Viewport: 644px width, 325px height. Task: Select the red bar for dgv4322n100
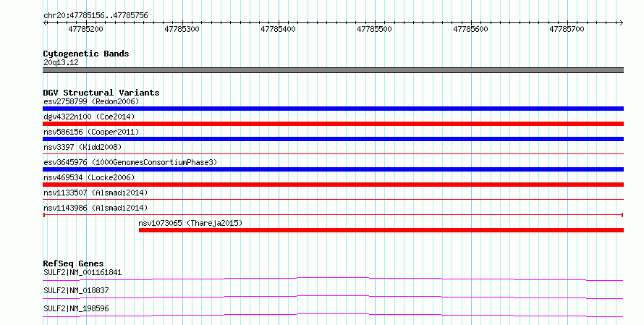(333, 124)
